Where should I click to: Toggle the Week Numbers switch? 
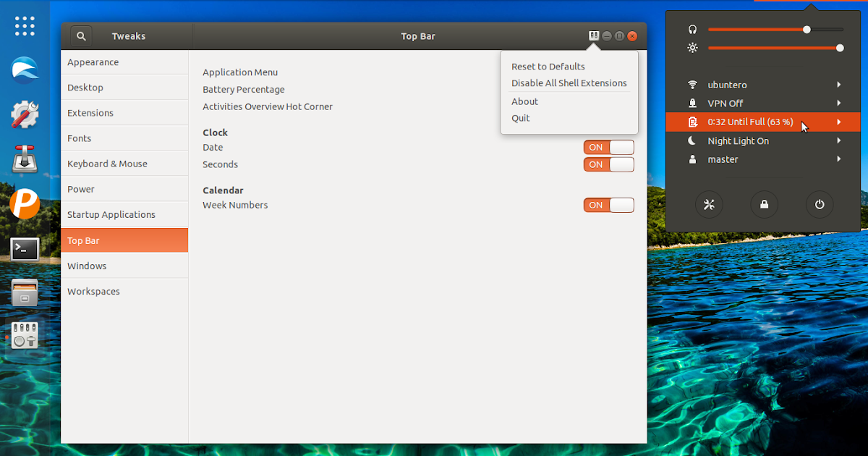[x=609, y=206]
